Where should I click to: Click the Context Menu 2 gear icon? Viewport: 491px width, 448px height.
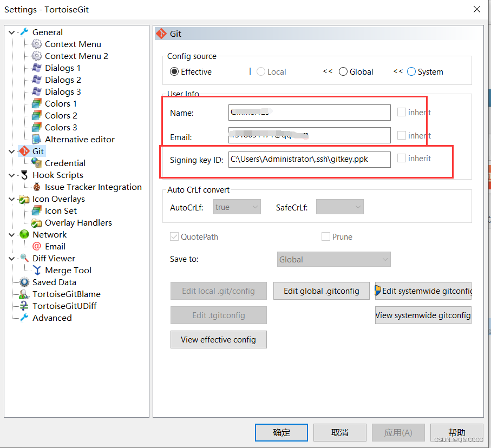coord(37,56)
